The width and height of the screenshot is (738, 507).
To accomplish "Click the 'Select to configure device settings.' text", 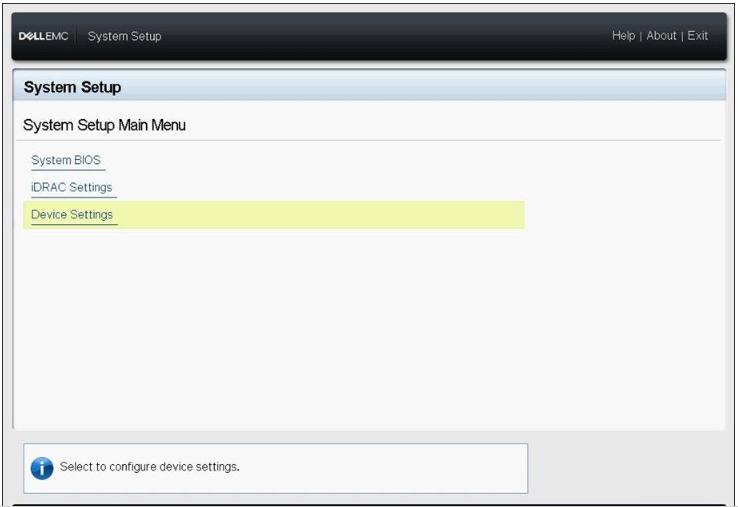I will [150, 467].
